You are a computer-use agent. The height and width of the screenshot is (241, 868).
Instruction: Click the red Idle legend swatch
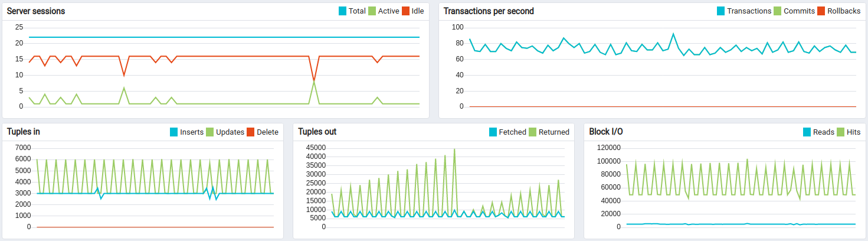[405, 11]
